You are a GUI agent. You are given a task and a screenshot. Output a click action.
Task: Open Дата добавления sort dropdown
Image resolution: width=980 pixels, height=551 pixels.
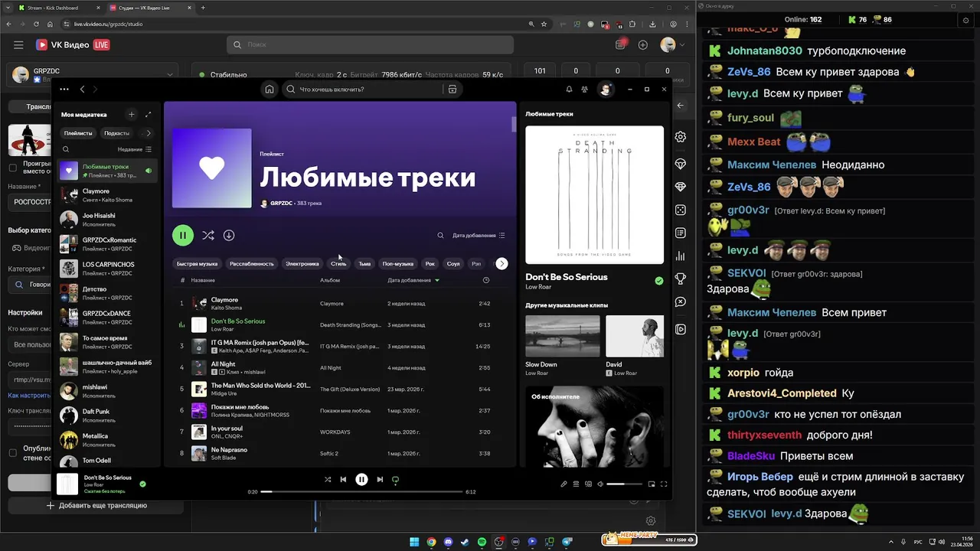coord(479,235)
